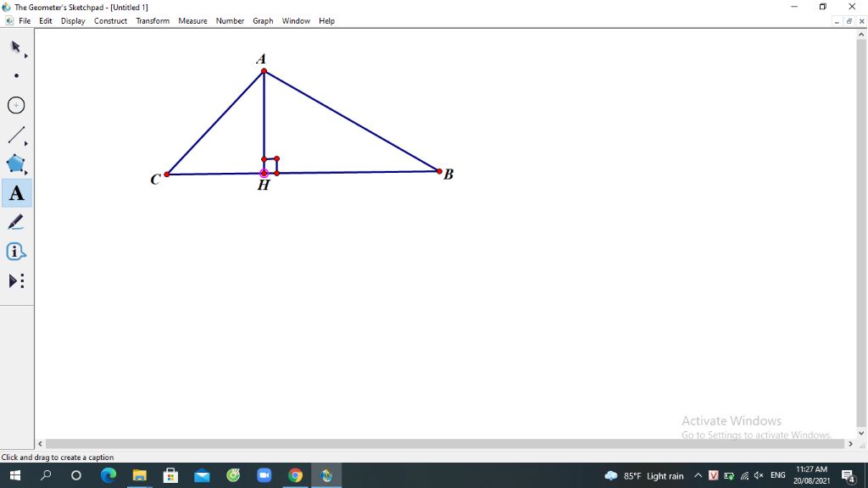This screenshot has width=868, height=488.
Task: Open Windows taskbar search
Action: pyautogui.click(x=46, y=475)
